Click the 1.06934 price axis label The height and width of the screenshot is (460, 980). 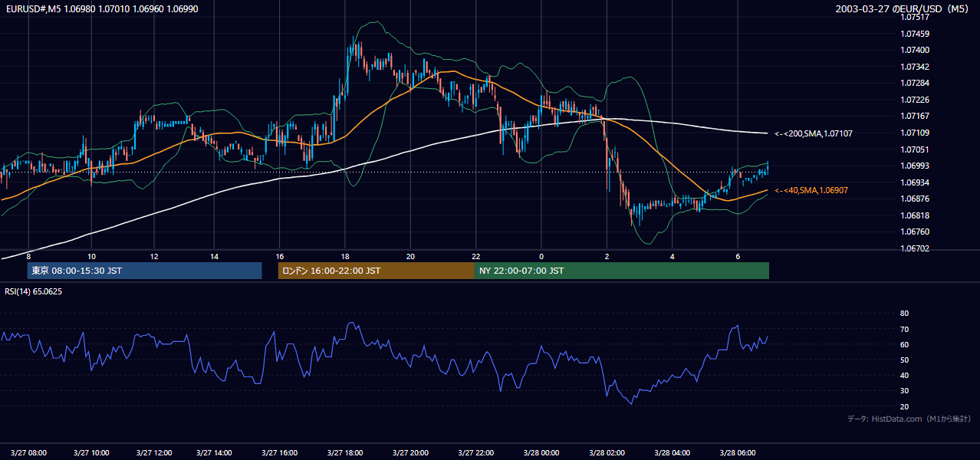click(x=914, y=182)
